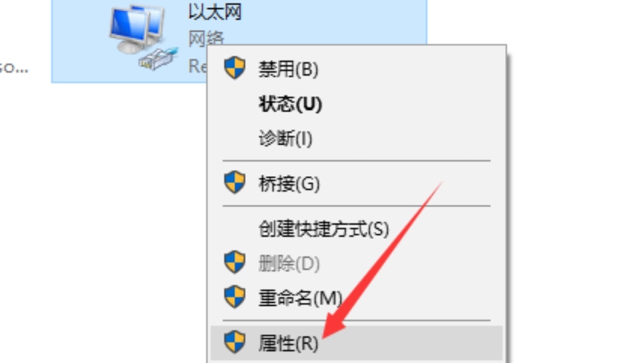This screenshot has height=363, width=644.
Task: Click the shield icon beside 禁用(B)
Action: (x=234, y=68)
